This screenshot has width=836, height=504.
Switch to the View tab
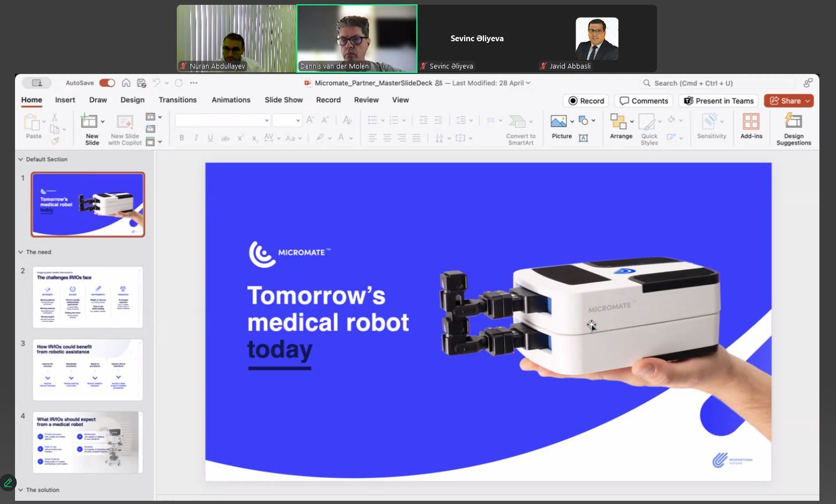400,100
